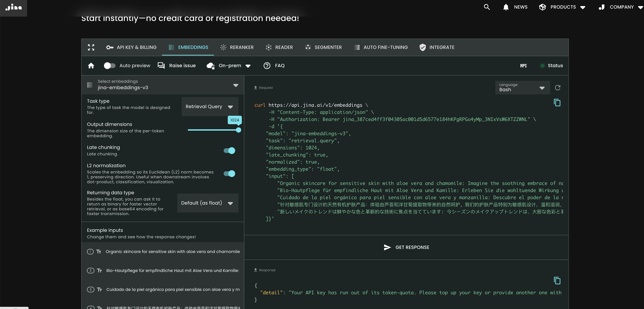The image size is (644, 309).
Task: Switch to the Reranker tab
Action: pos(237,47)
